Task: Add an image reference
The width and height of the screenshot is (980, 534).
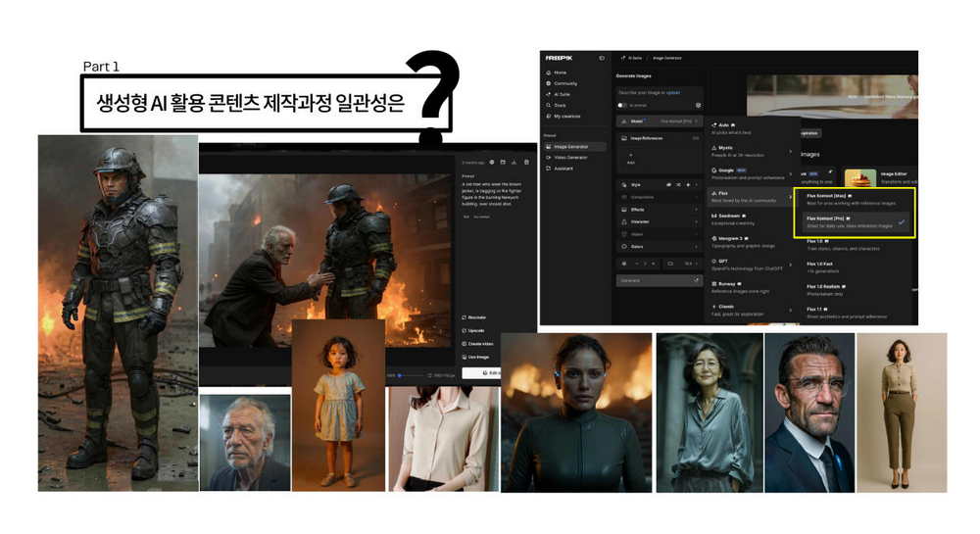Action: (x=630, y=158)
